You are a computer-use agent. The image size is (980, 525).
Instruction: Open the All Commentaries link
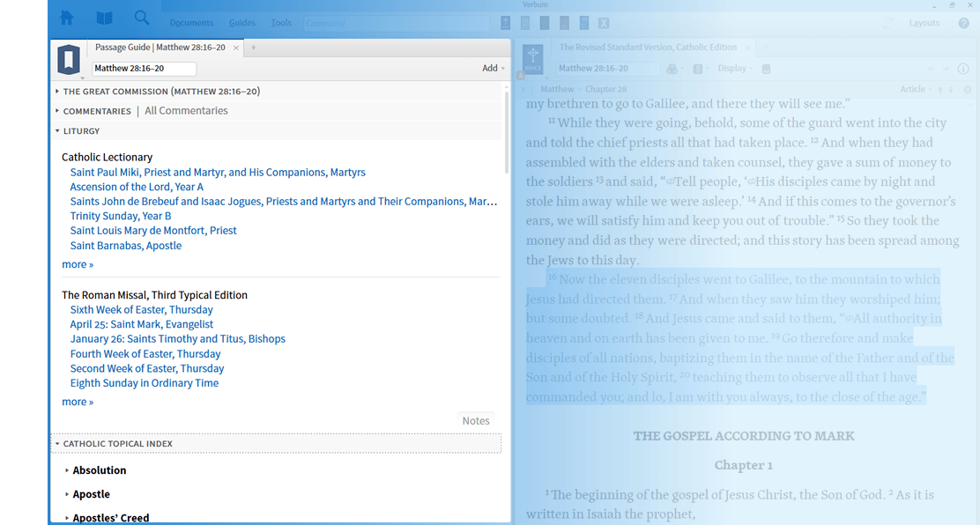[186, 111]
